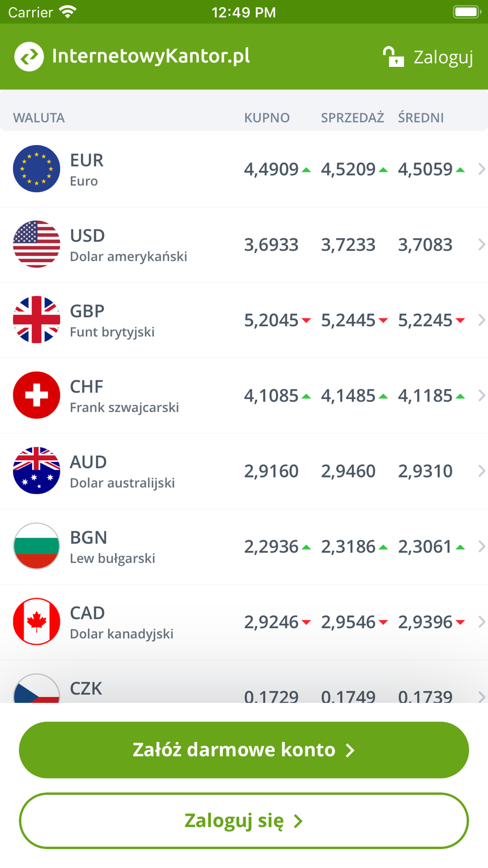
Task: Click the Canadian flag CAD icon
Action: (37, 621)
